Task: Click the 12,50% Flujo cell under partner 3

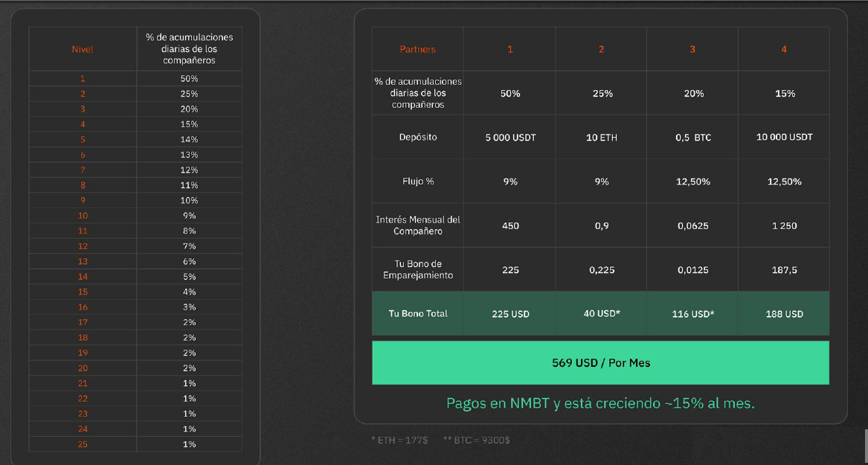Action: [693, 182]
